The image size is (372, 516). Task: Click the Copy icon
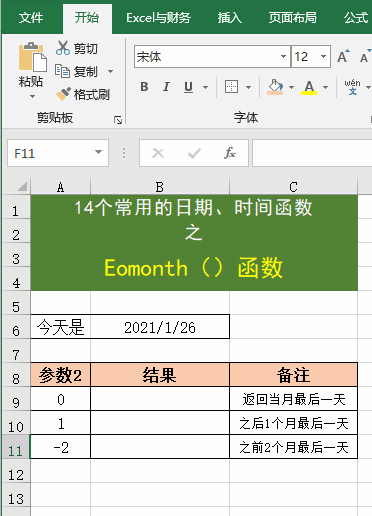62,71
